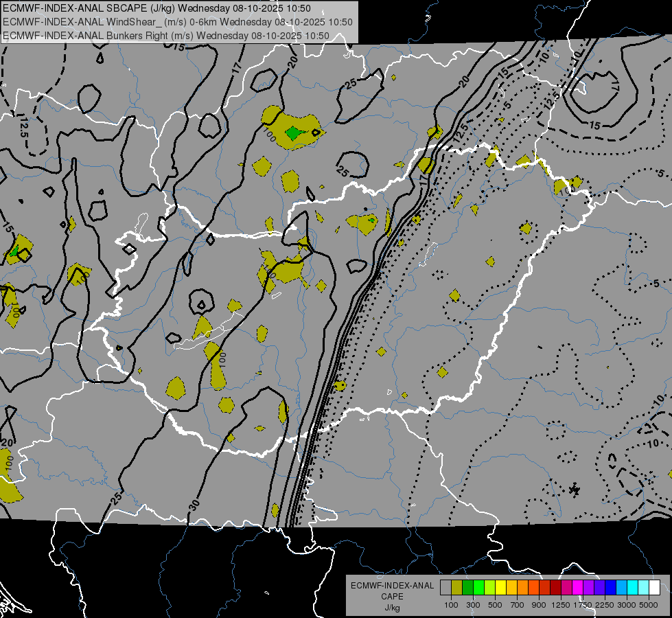Click the 100 value under the color bar
672x618 pixels.
451,605
